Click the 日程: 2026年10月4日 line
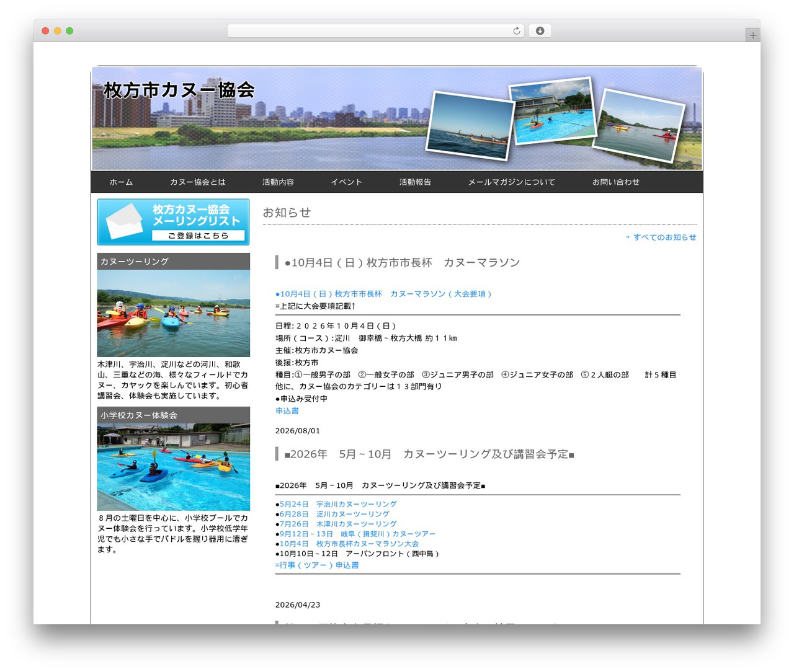This screenshot has height=672, width=794. coord(336,326)
